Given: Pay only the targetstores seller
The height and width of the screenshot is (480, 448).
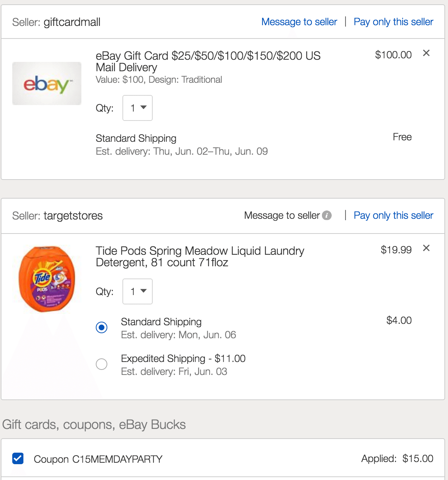Looking at the screenshot, I should 393,216.
